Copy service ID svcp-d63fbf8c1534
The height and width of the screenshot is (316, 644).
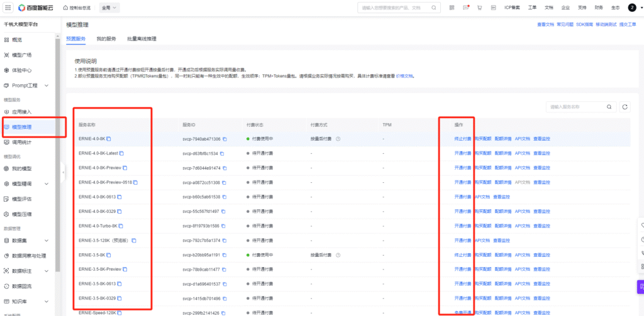click(x=222, y=153)
